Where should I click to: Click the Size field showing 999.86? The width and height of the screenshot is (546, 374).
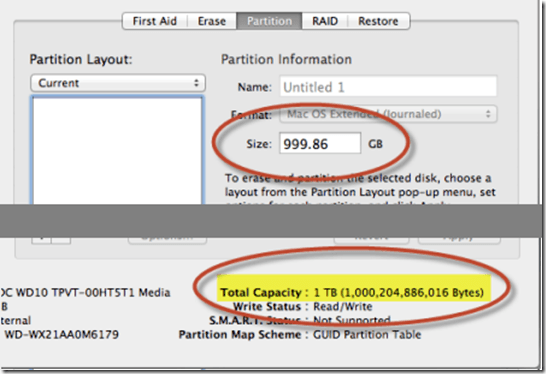(x=320, y=143)
